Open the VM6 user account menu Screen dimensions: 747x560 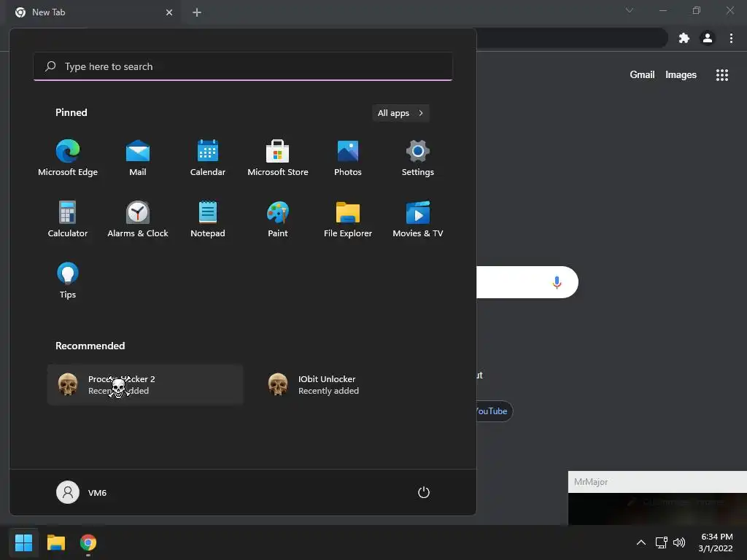(x=82, y=492)
